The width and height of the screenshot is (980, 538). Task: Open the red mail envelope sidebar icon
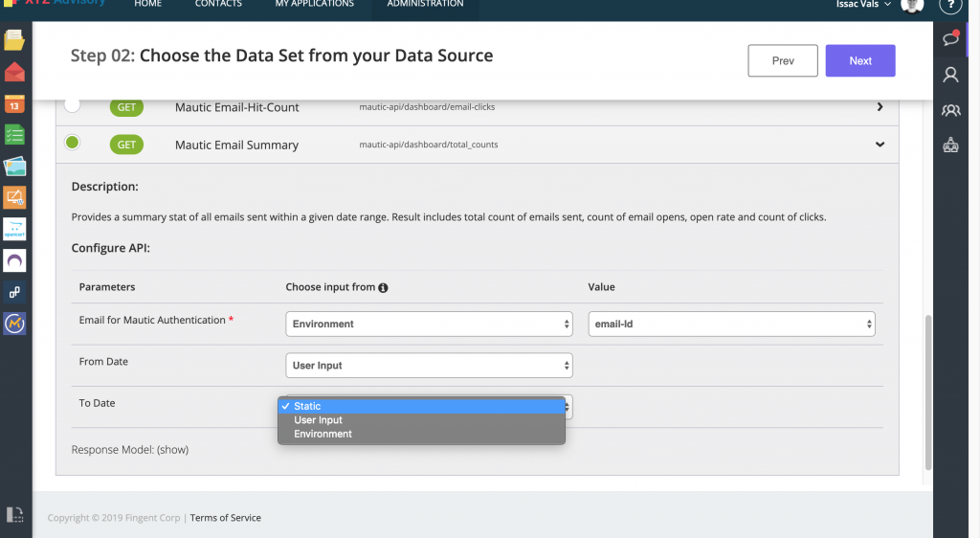[14, 73]
